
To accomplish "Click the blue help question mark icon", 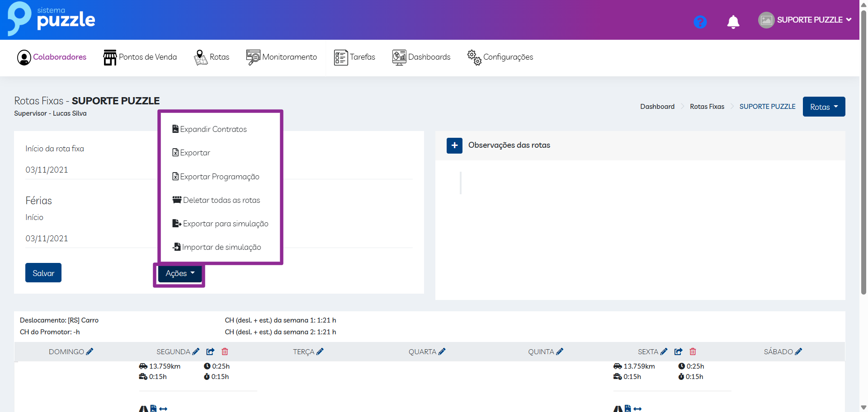I will pos(700,22).
